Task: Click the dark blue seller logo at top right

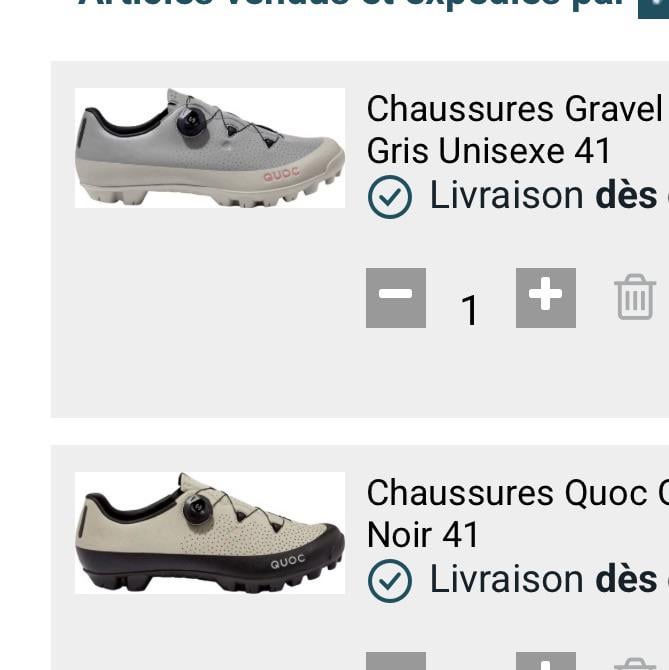Action: click(654, 9)
